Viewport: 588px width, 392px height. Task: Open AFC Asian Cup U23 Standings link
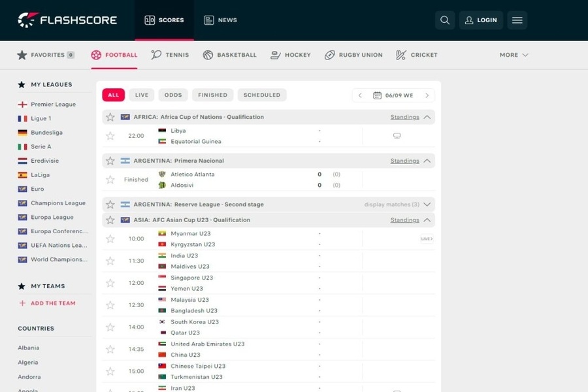coord(404,220)
